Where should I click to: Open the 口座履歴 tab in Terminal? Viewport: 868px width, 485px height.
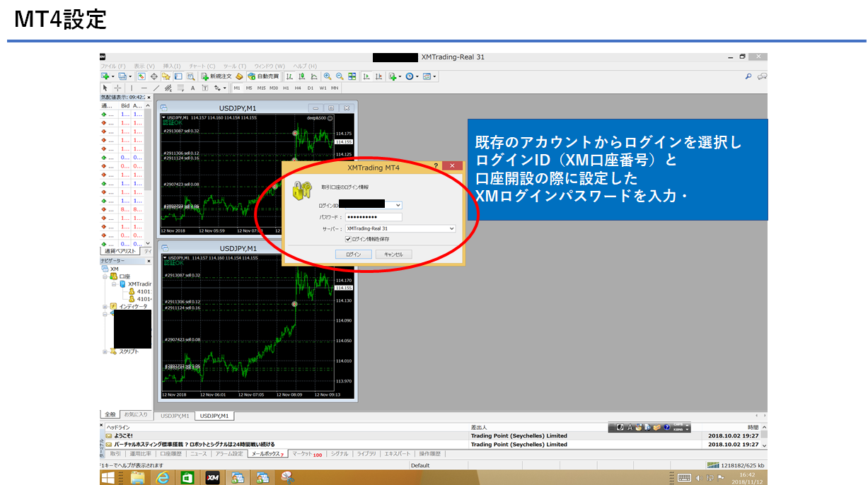coord(171,454)
